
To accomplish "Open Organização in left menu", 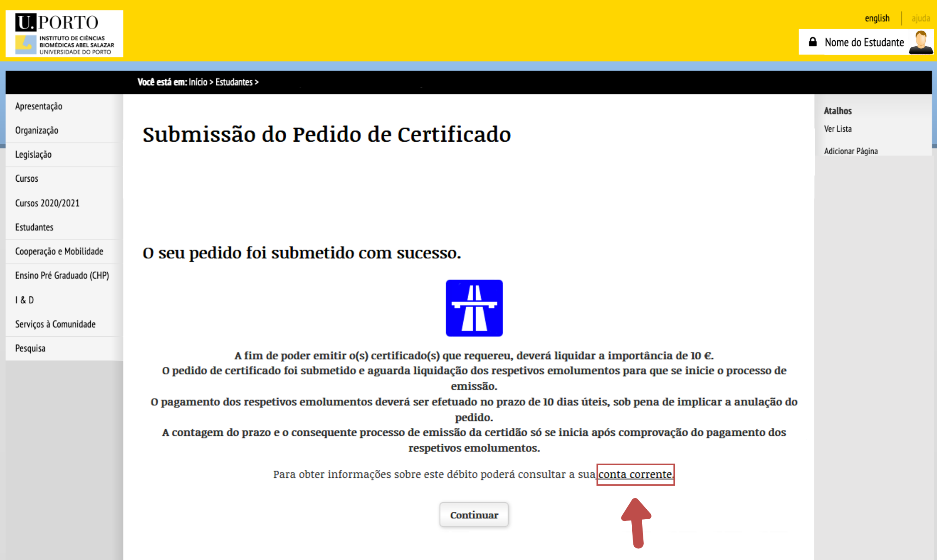I will 37,131.
